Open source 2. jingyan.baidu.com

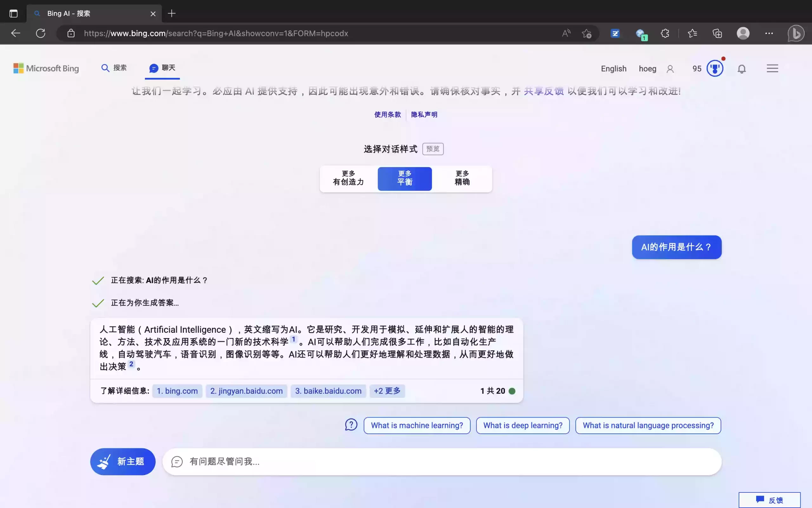click(246, 391)
